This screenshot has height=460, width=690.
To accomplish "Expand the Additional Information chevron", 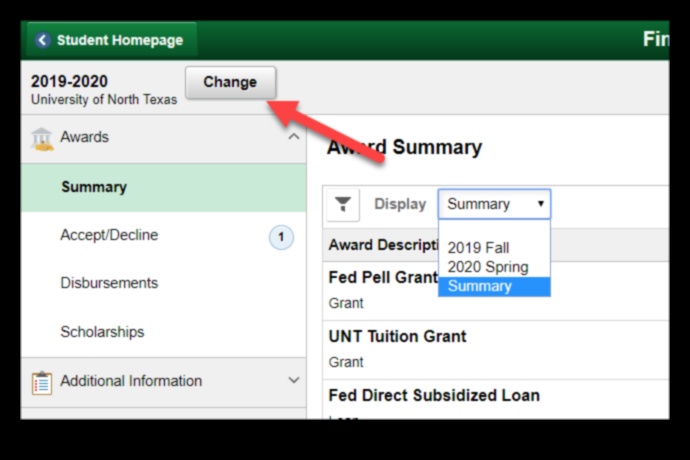I will point(294,380).
